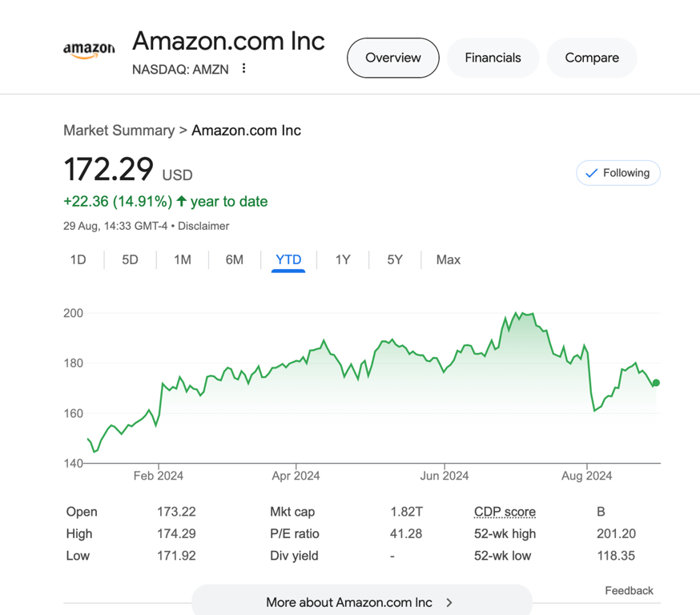
Task: Switch to the Overview tab
Action: tap(392, 58)
